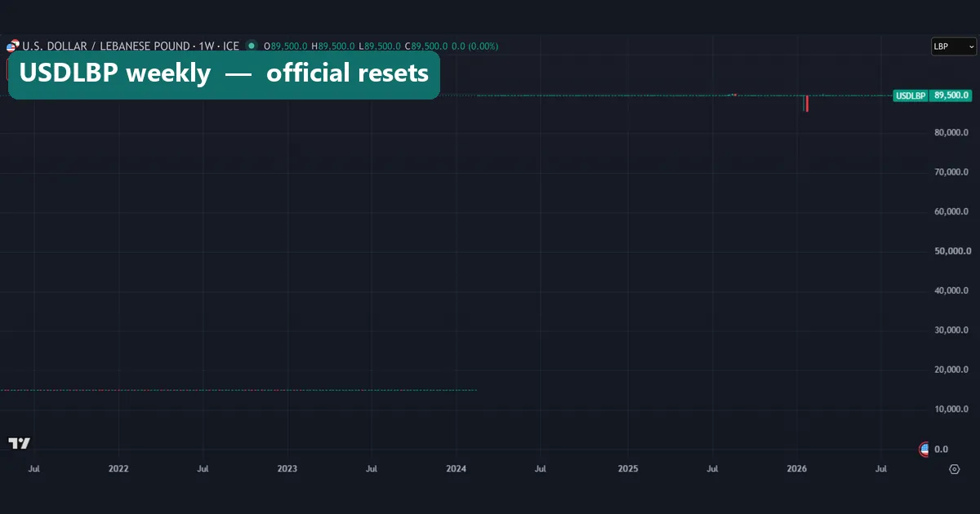Select the red candle near 2026
The height and width of the screenshot is (514, 980).
click(x=806, y=104)
